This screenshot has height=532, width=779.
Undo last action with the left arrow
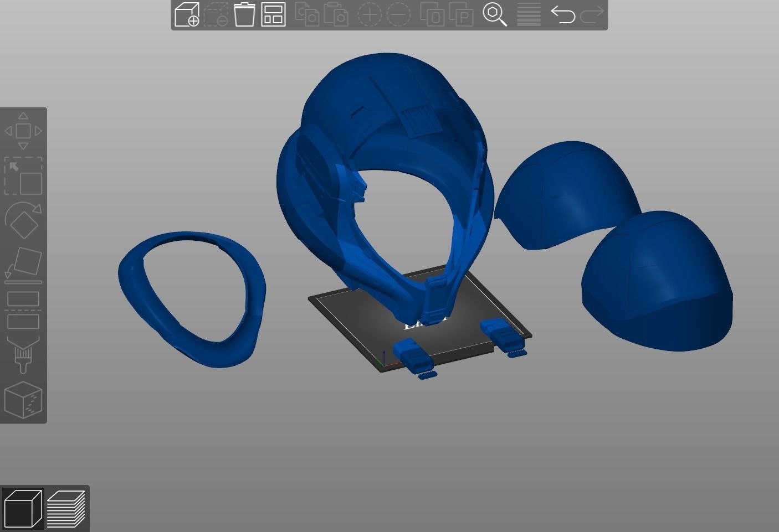click(562, 14)
